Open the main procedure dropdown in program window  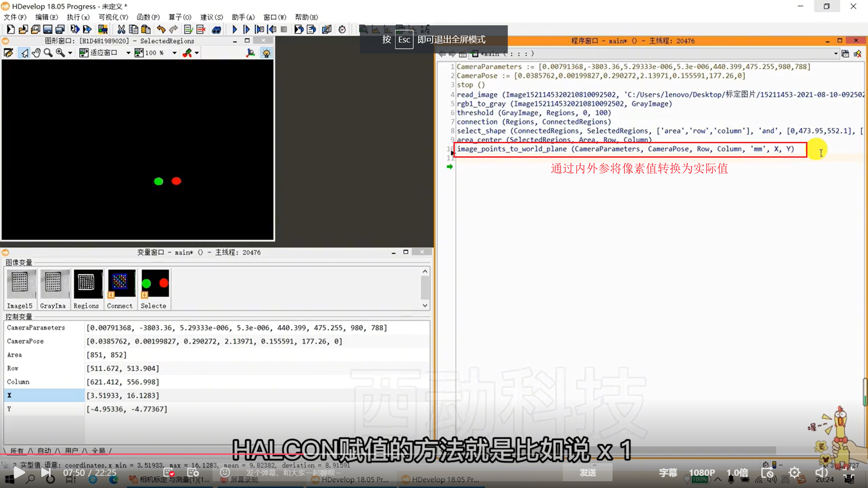pyautogui.click(x=836, y=53)
